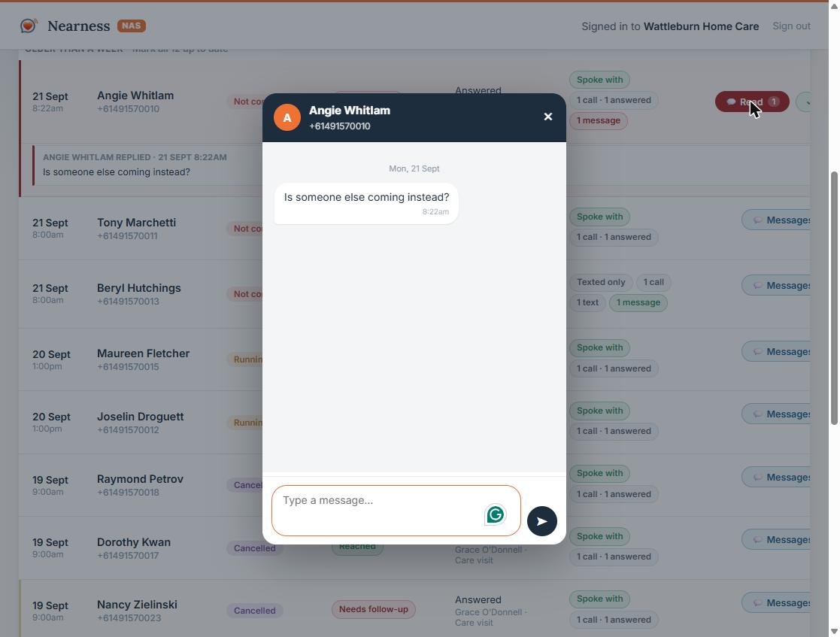
Task: Select the name Joselin Droguett in the list
Action: click(x=141, y=417)
